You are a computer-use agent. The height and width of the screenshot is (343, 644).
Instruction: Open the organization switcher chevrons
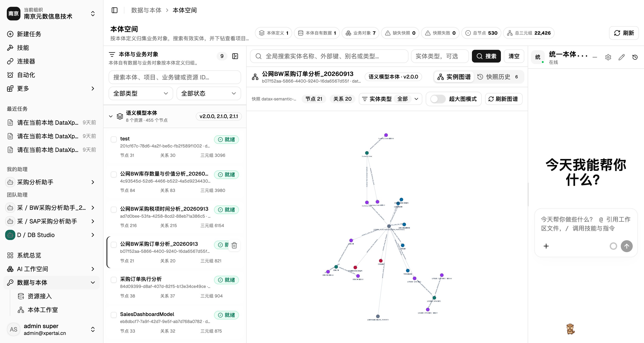[x=93, y=13]
